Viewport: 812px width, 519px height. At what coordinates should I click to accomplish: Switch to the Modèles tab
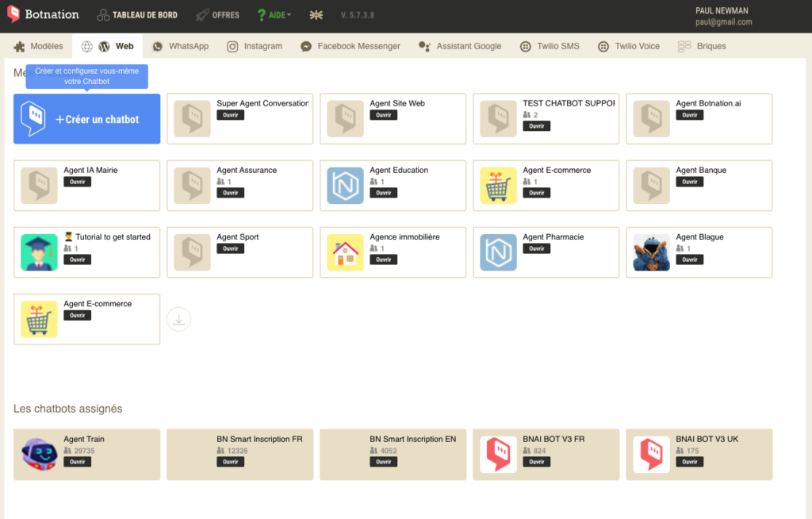[39, 46]
